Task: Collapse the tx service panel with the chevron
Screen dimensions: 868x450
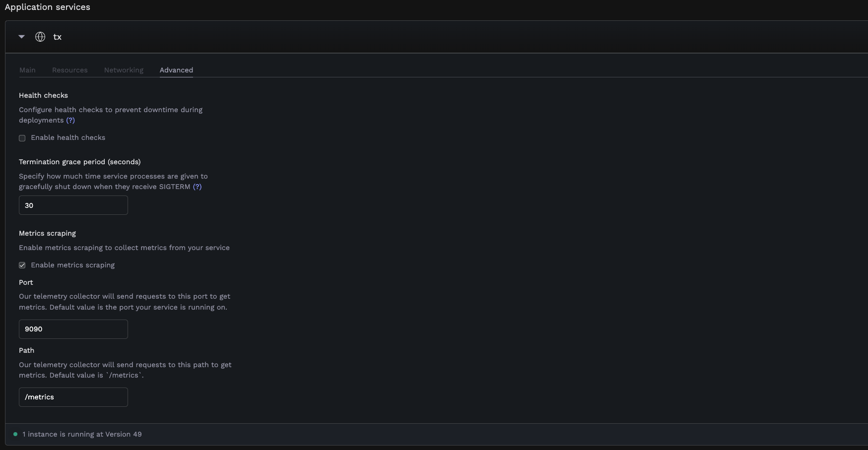Action: point(21,36)
